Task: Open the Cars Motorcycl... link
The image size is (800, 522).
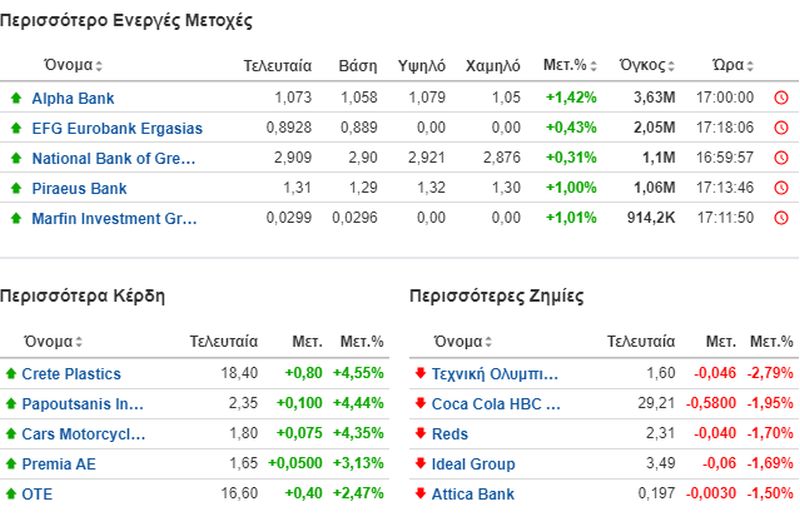Action: [83, 434]
